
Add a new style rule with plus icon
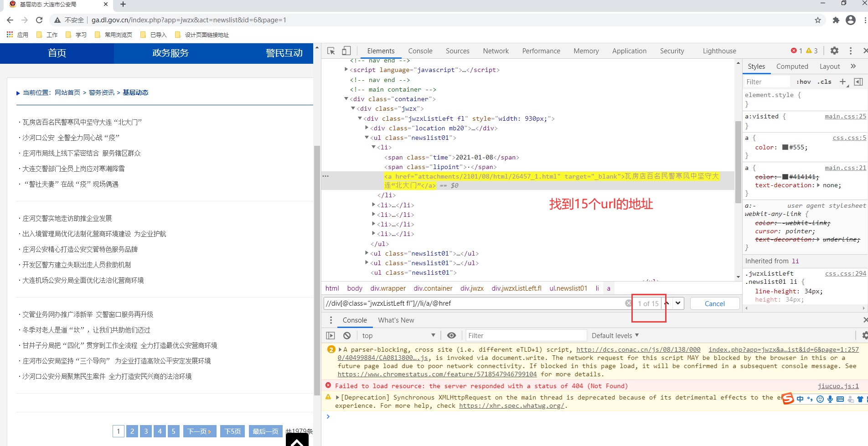[842, 82]
